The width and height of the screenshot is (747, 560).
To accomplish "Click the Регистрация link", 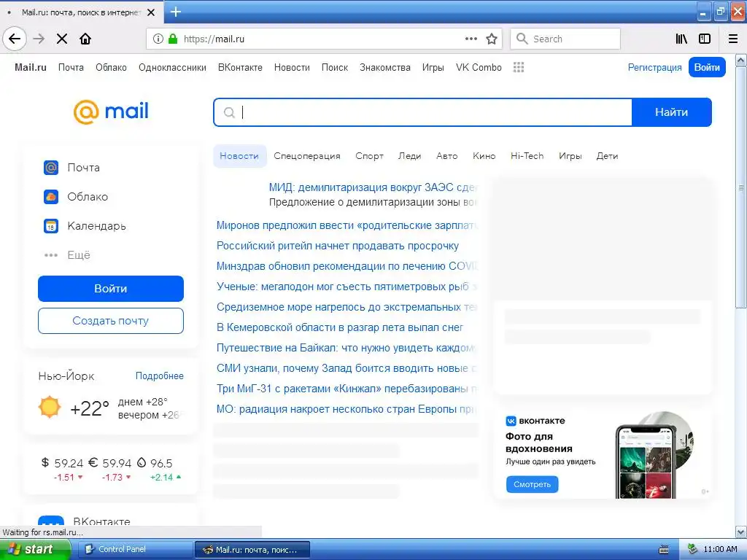I will (654, 68).
